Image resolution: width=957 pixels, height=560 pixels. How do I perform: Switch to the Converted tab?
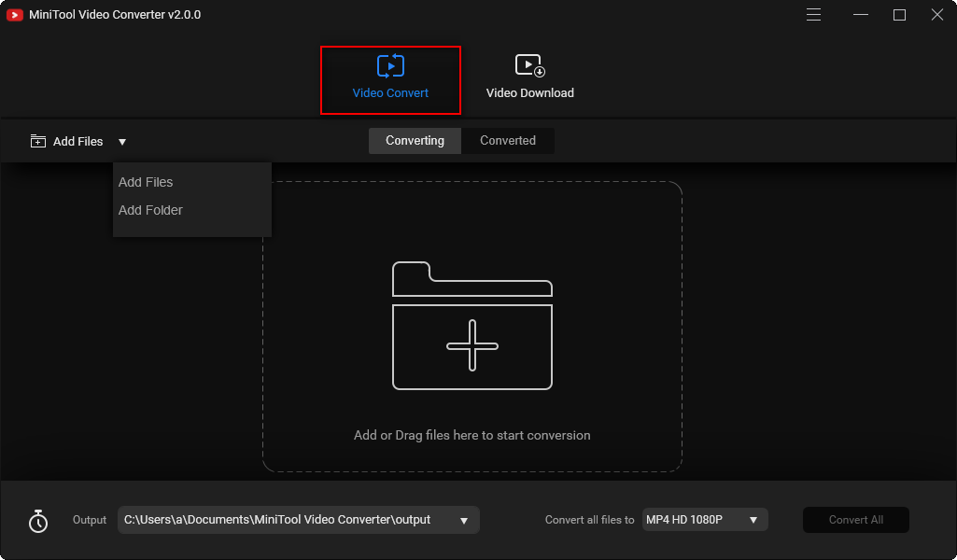pos(508,140)
